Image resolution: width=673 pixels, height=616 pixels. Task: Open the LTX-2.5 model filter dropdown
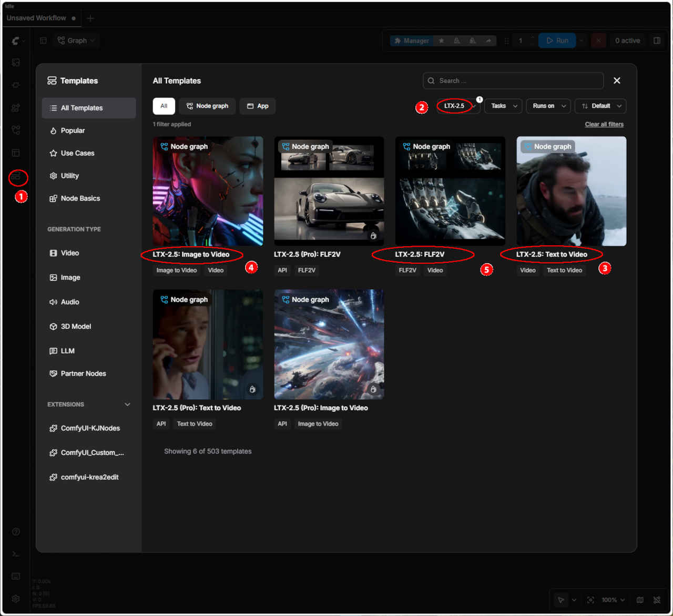458,106
